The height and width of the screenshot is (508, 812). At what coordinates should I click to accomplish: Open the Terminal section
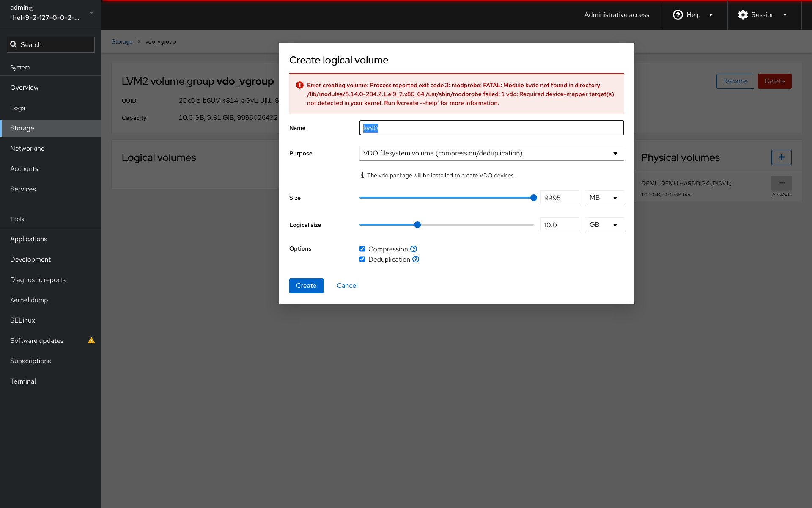click(x=23, y=381)
